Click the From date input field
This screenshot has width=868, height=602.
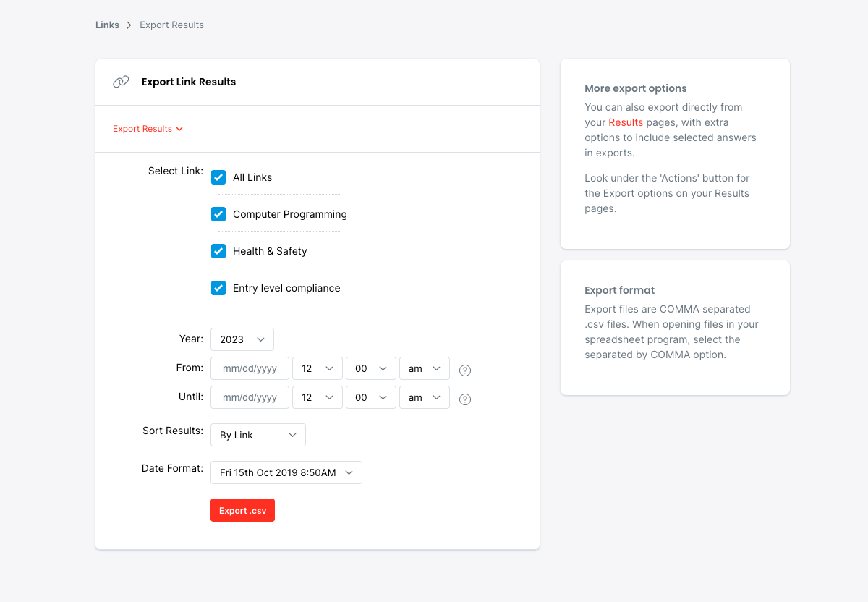250,368
